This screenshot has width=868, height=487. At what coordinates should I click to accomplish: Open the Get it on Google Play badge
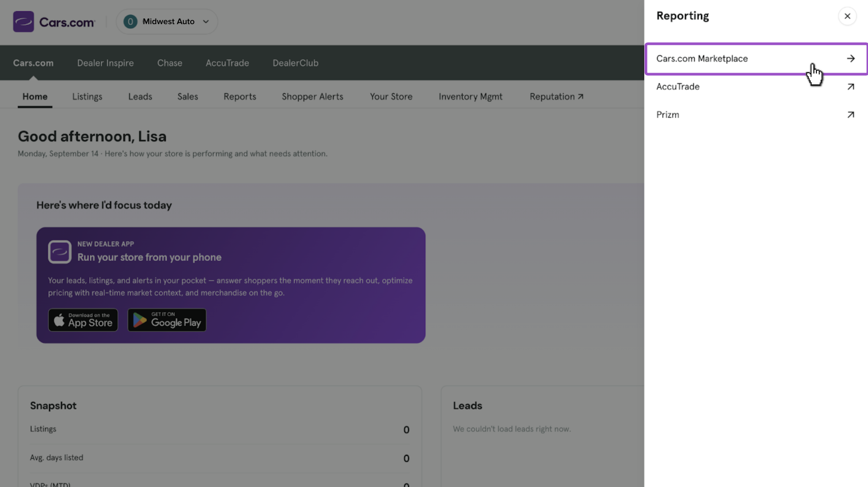point(167,320)
